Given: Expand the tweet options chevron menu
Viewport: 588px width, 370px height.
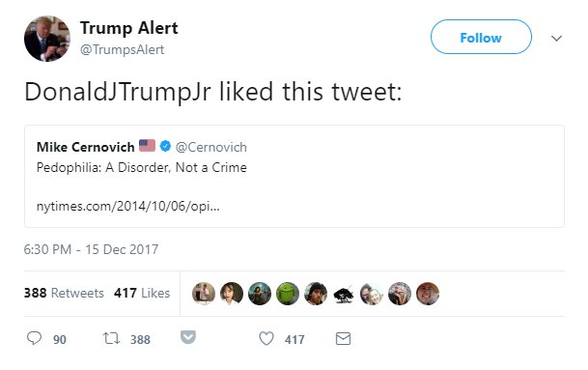Looking at the screenshot, I should (x=556, y=38).
